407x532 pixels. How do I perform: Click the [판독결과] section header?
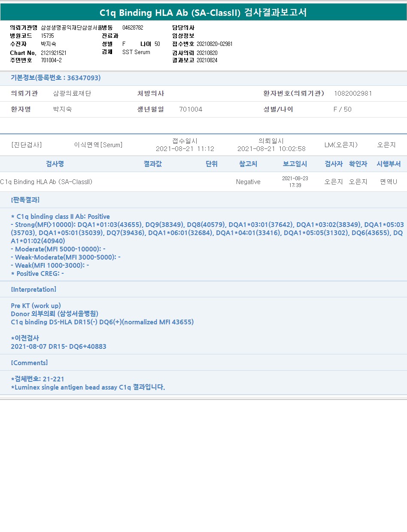25,200
